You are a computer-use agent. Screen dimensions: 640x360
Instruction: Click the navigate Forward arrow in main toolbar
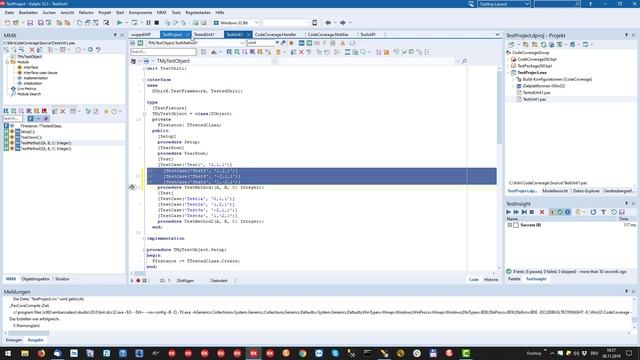(x=343, y=23)
